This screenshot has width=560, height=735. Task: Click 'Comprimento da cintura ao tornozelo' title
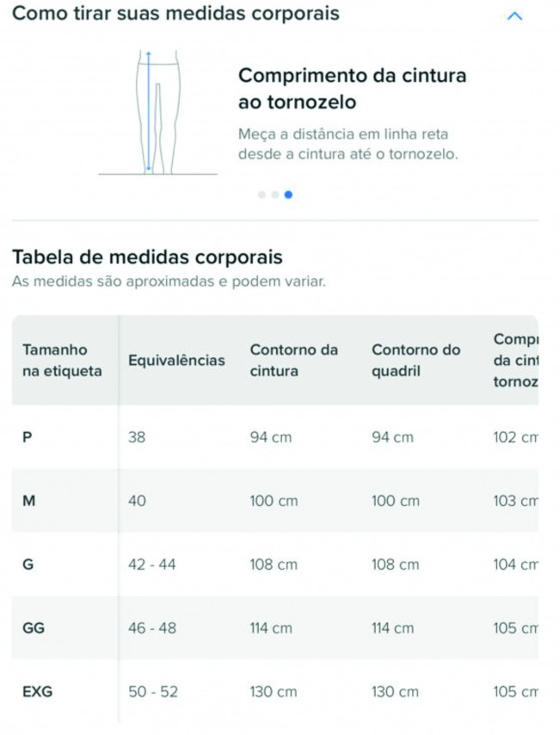(x=352, y=89)
